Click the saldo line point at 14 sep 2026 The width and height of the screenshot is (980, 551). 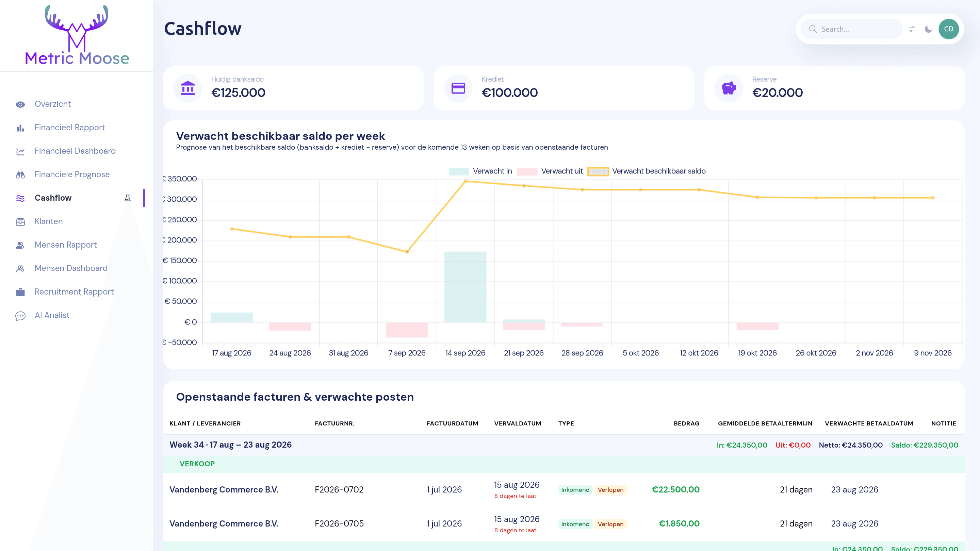point(465,181)
